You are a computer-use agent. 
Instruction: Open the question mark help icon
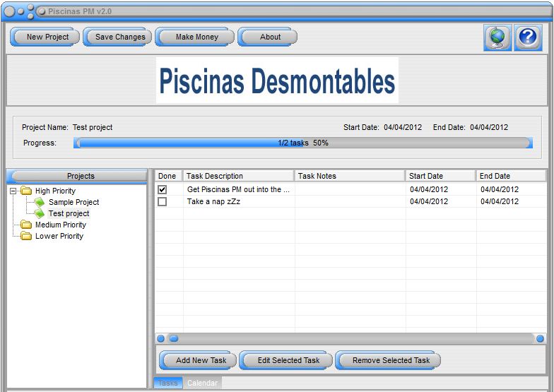coord(528,37)
